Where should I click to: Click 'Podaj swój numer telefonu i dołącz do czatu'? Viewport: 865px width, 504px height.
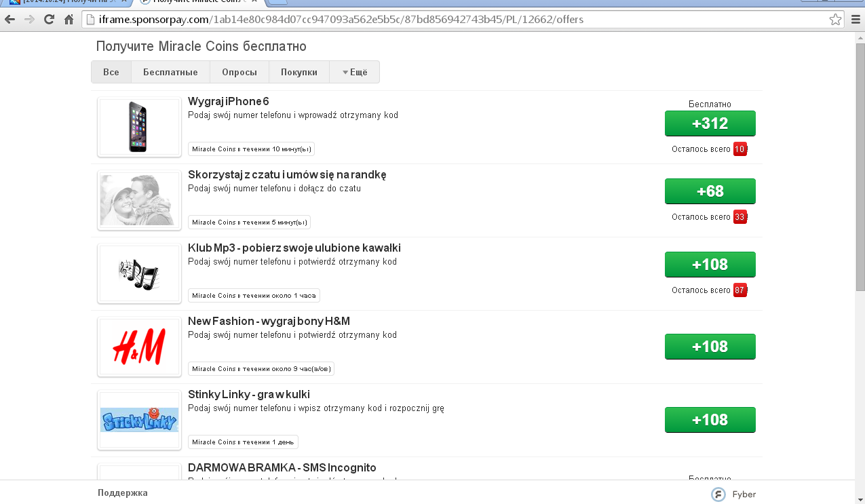point(274,189)
